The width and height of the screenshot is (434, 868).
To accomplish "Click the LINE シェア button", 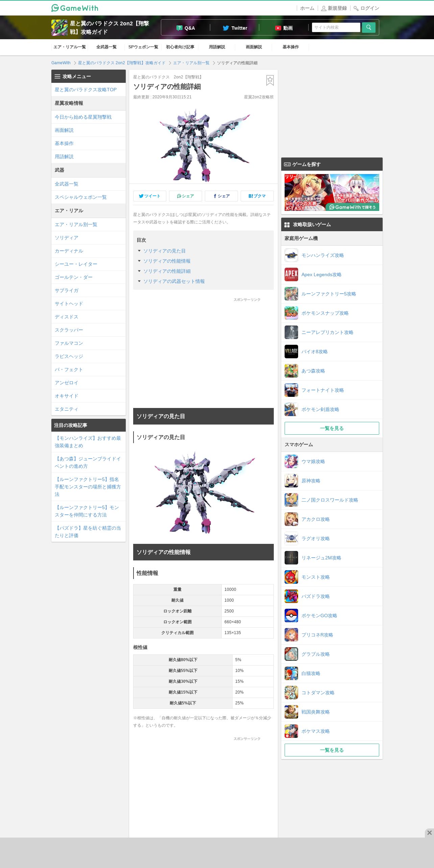I will [x=186, y=196].
